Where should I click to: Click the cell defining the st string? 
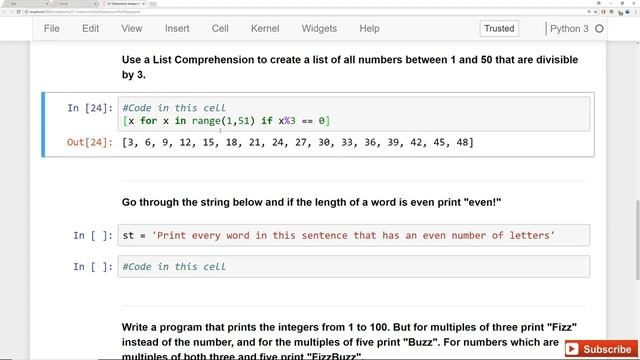(353, 235)
